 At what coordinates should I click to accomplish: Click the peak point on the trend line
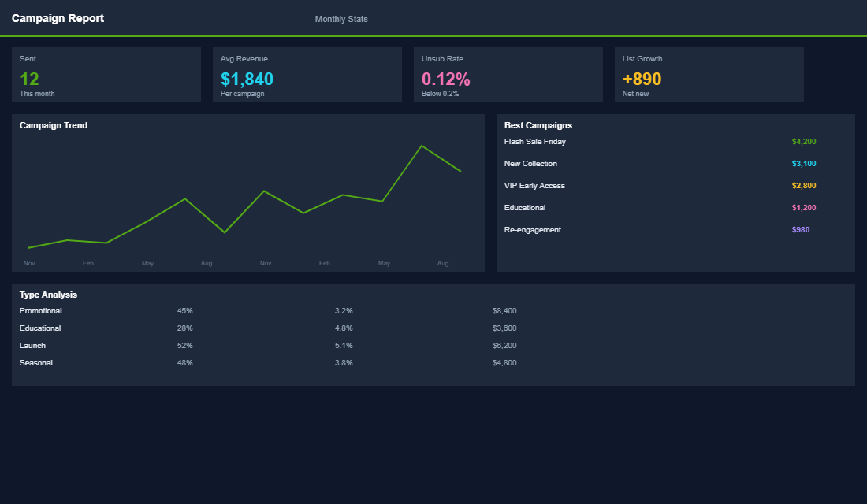422,146
